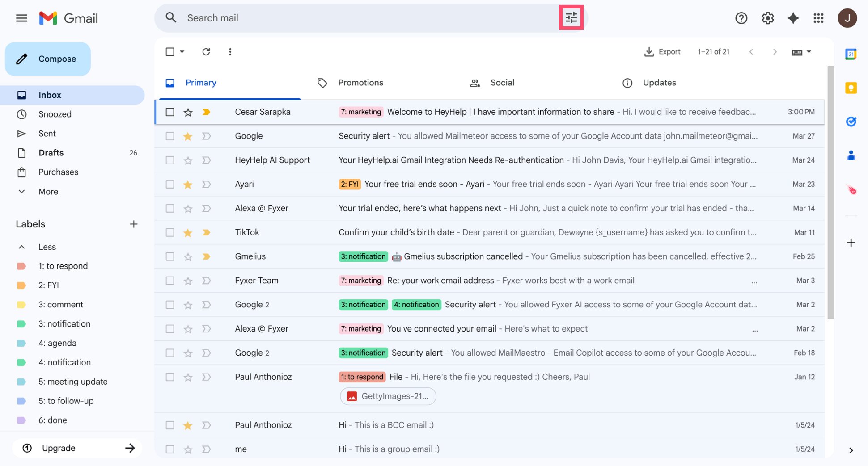Click the Export button

662,52
